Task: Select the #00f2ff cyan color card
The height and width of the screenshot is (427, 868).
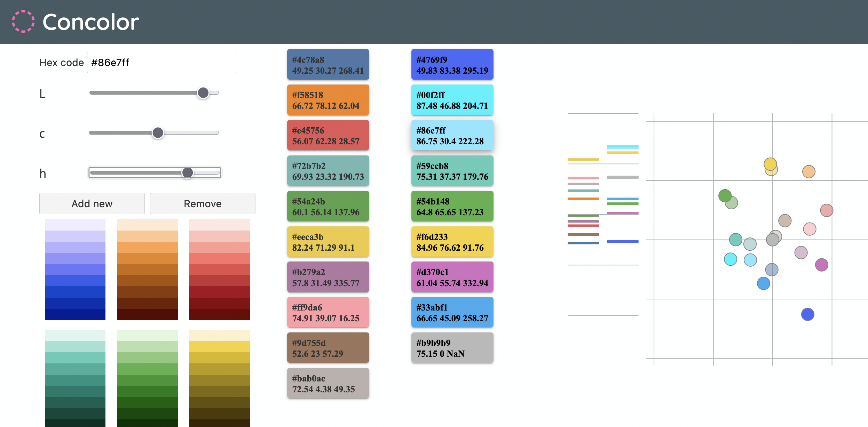Action: (452, 100)
